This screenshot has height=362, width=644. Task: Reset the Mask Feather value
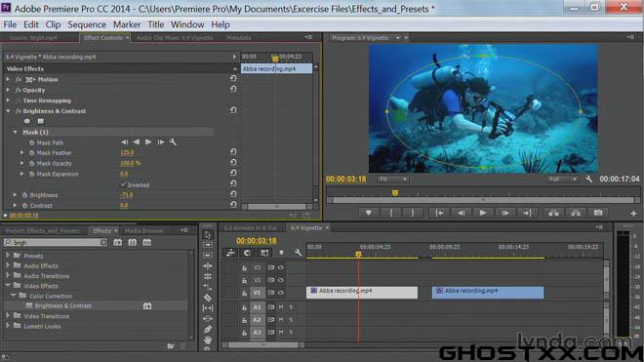coord(233,151)
